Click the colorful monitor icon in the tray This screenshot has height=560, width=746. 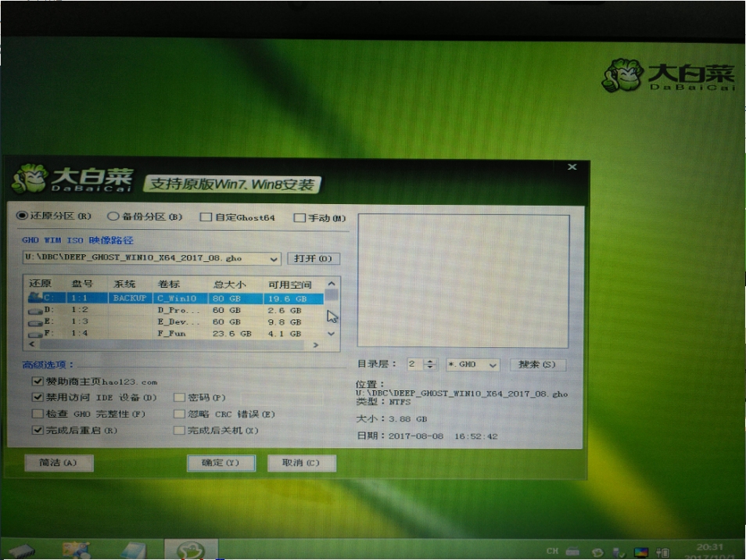641,552
